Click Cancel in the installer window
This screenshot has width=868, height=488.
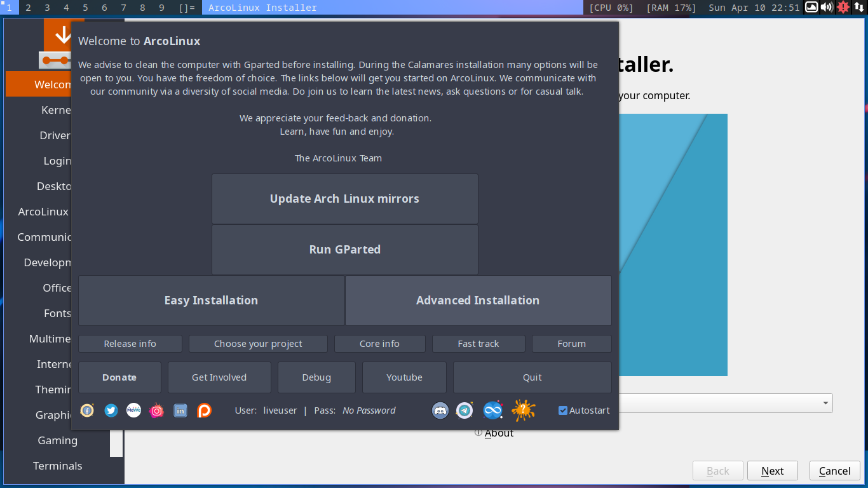(x=835, y=471)
